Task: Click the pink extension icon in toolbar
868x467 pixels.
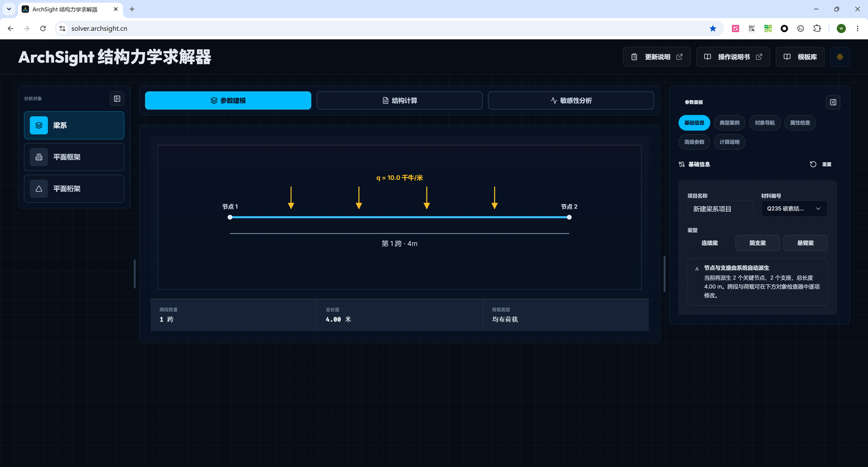Action: 736,28
